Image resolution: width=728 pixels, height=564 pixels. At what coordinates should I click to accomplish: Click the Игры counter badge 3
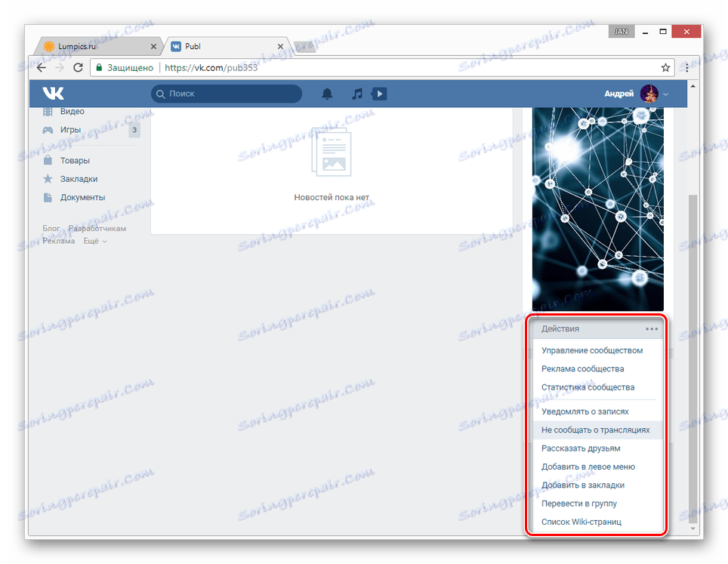[134, 130]
